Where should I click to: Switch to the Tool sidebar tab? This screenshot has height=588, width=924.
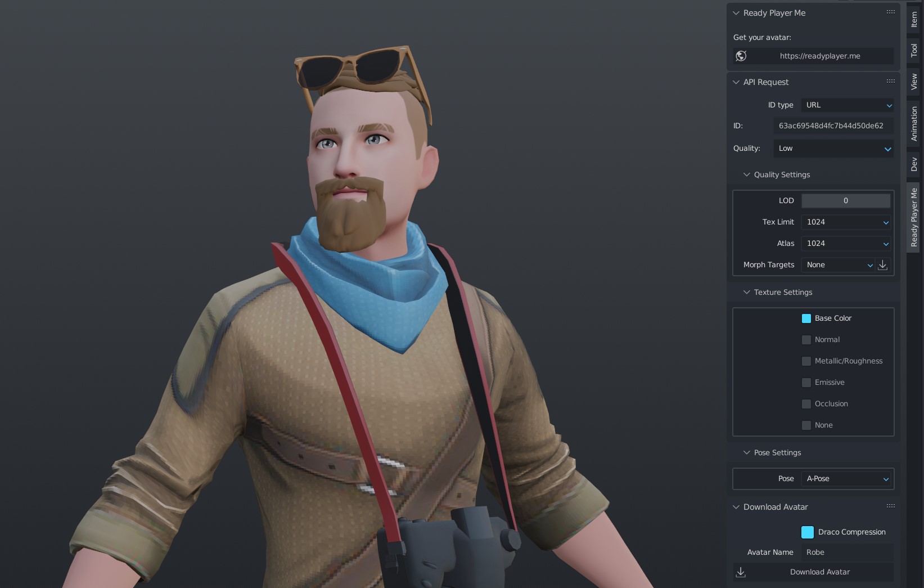click(x=914, y=50)
